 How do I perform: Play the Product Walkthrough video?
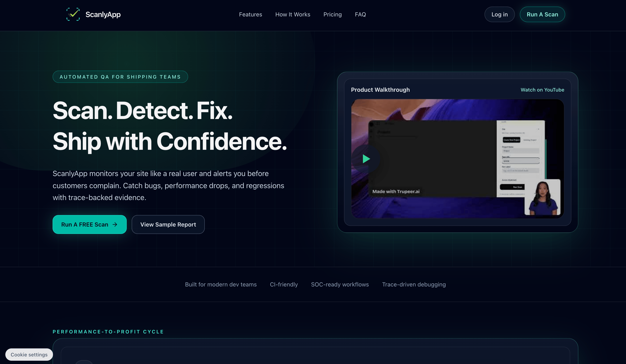[366, 159]
